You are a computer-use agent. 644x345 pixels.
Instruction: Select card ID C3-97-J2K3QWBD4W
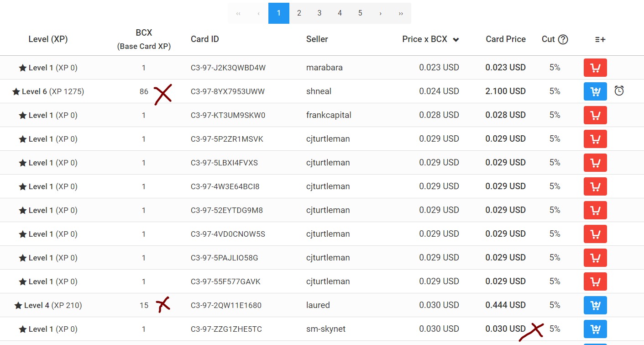(x=228, y=68)
